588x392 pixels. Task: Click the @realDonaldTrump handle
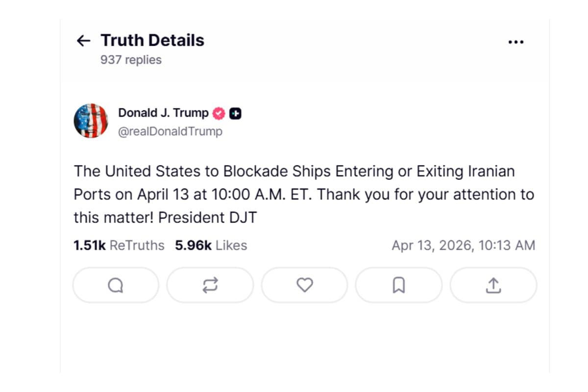pos(170,131)
